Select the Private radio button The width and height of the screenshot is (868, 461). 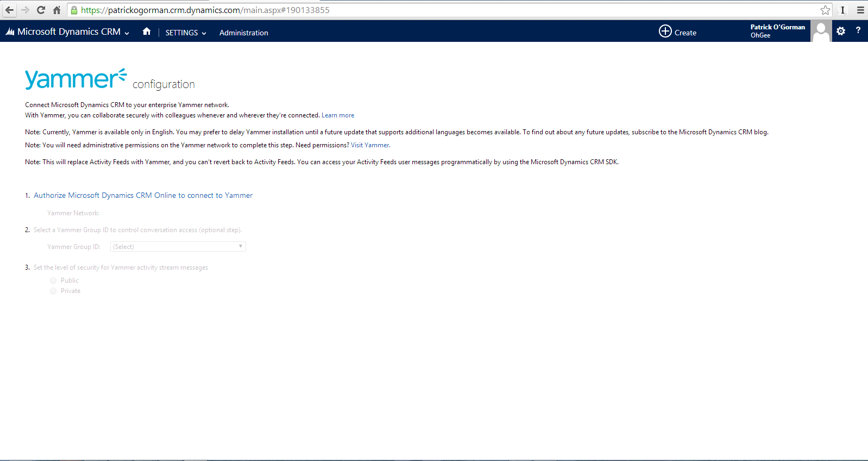click(53, 291)
